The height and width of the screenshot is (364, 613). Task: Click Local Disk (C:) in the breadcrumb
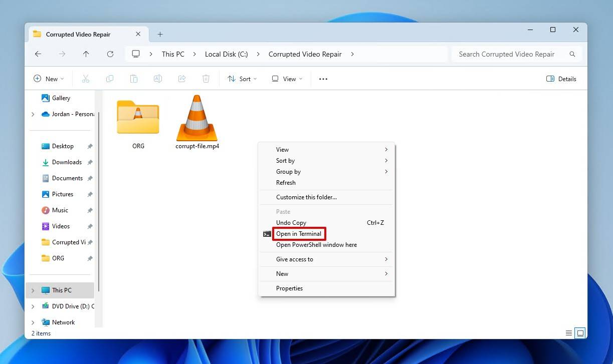point(227,54)
